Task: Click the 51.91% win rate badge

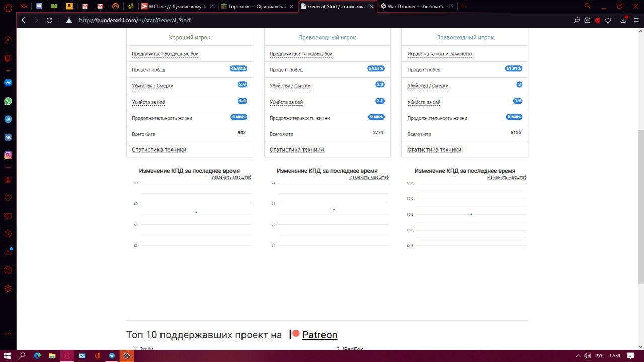Action: click(x=514, y=68)
